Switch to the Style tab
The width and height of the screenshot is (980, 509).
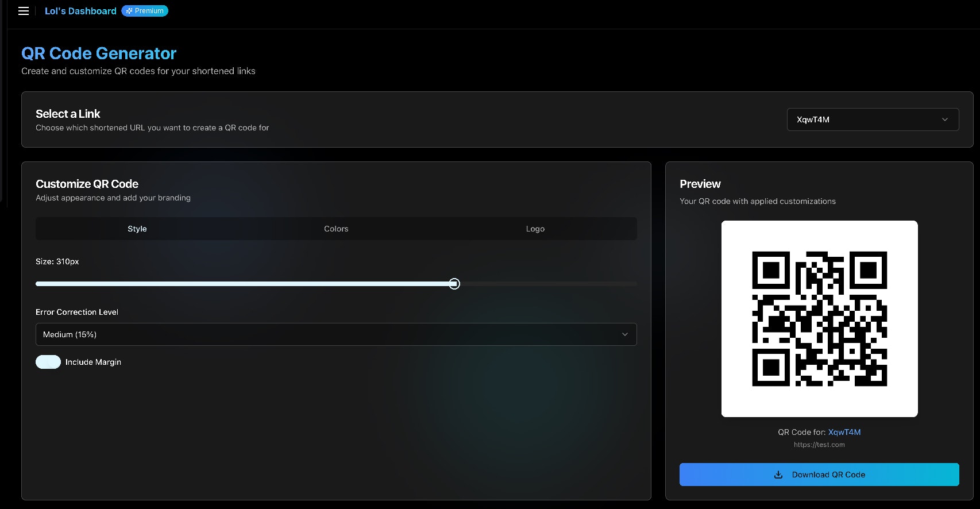tap(137, 229)
